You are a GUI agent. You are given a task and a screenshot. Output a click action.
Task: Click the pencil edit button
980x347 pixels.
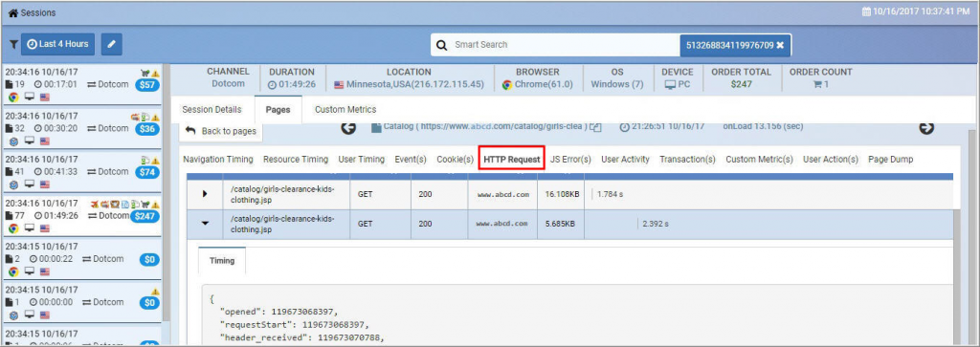click(111, 44)
